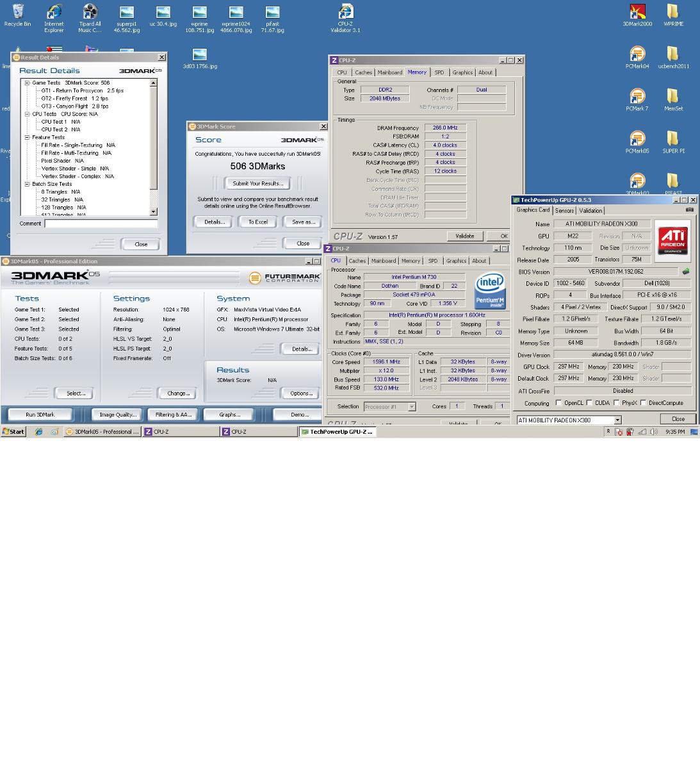
Task: Open the SPD tab in upper CPU-Z window
Action: [x=439, y=72]
